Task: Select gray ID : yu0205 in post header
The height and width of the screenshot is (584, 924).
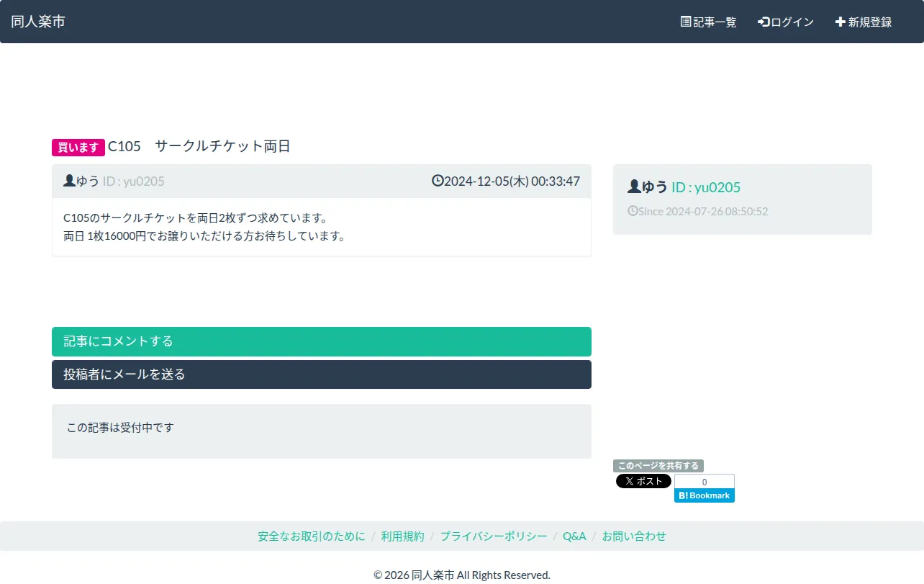Action: (x=134, y=181)
